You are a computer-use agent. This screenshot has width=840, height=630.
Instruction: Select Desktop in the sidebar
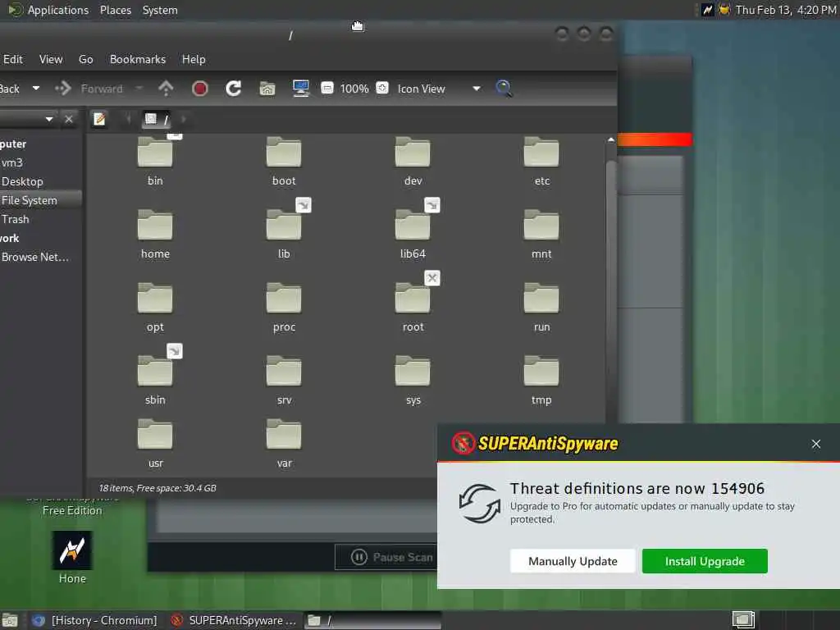pyautogui.click(x=22, y=181)
